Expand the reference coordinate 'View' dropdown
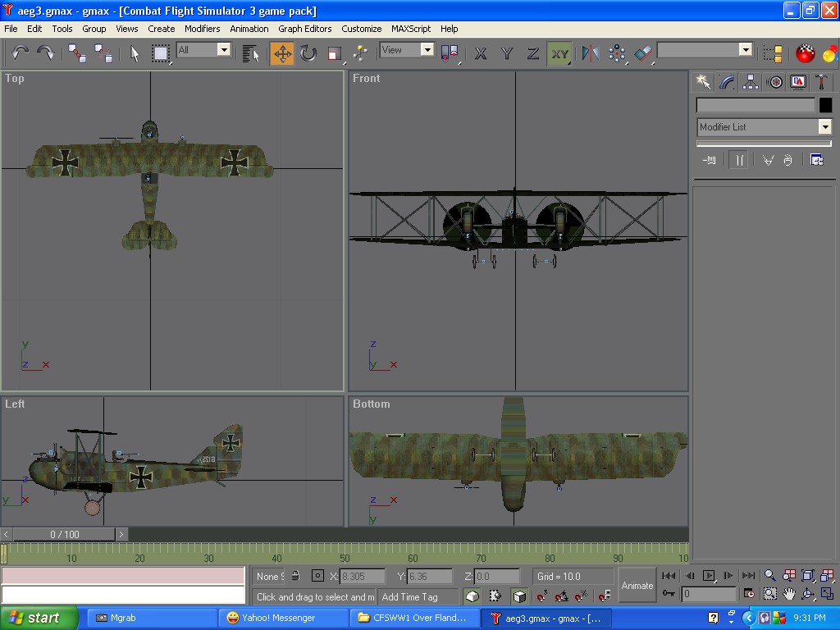840x630 pixels. 427,50
